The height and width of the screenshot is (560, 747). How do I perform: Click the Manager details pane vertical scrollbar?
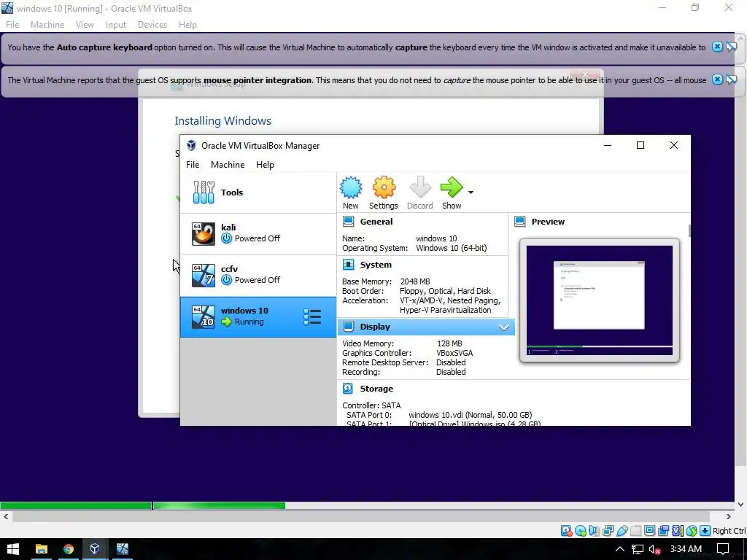[689, 230]
